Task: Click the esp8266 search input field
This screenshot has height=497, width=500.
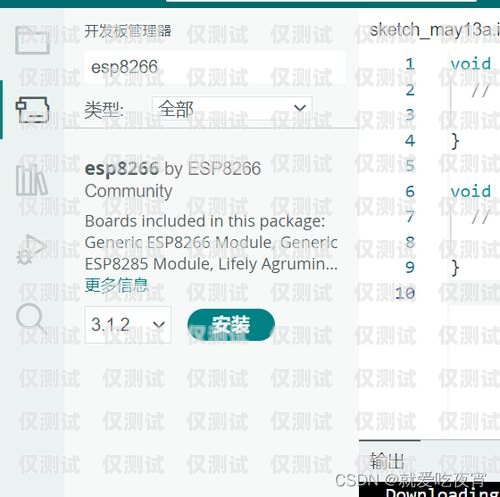Action: point(215,67)
